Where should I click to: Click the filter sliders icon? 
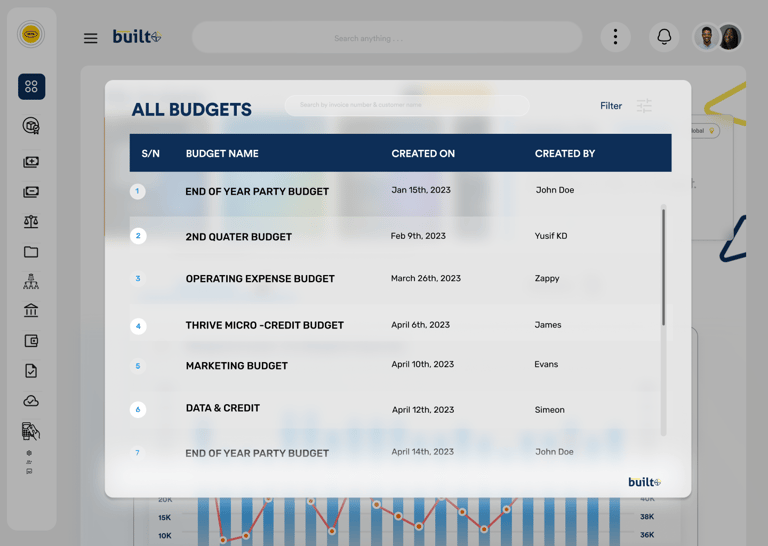(644, 106)
